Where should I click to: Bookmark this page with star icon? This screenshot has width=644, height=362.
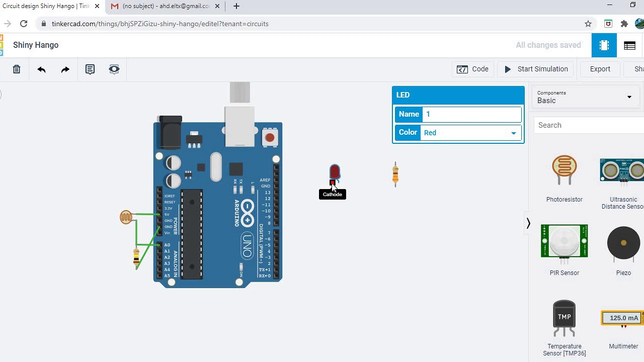coord(588,24)
